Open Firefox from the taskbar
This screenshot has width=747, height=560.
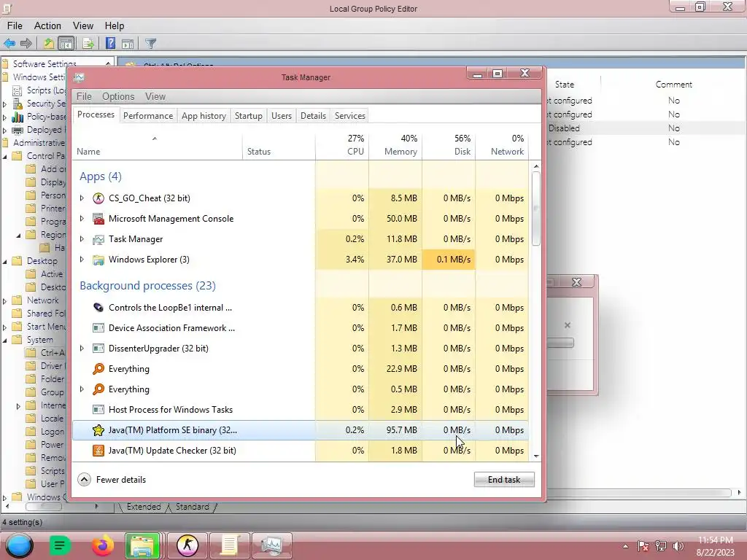[102, 545]
